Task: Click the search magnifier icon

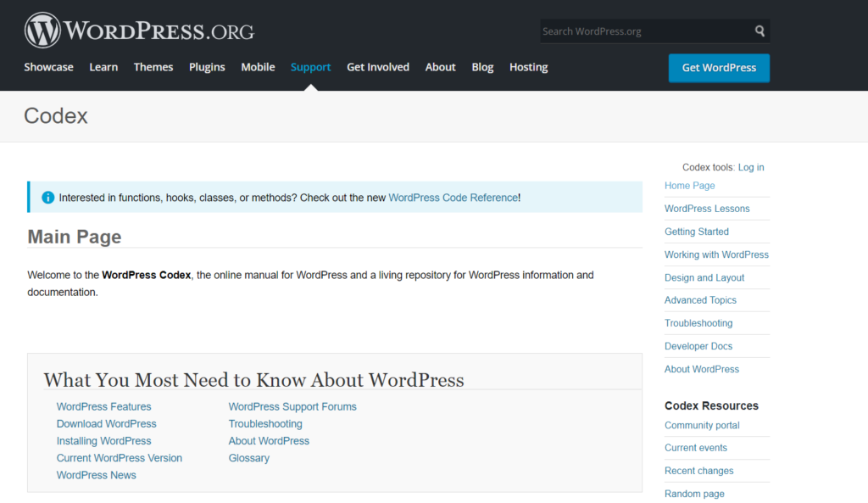Action: (x=759, y=31)
